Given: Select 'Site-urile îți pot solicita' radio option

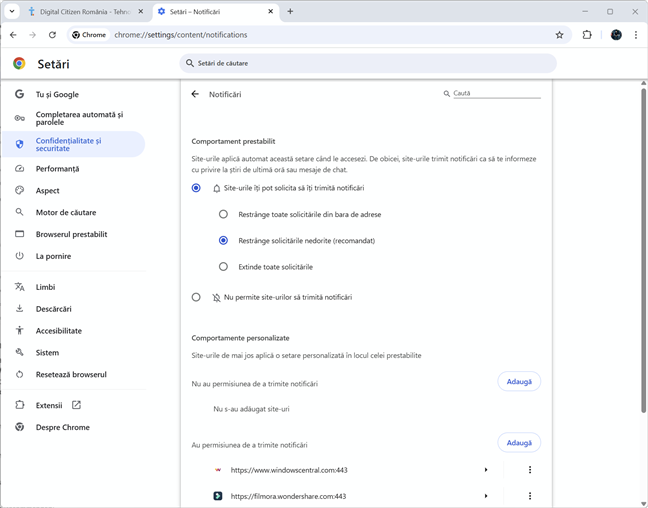Looking at the screenshot, I should (x=196, y=188).
